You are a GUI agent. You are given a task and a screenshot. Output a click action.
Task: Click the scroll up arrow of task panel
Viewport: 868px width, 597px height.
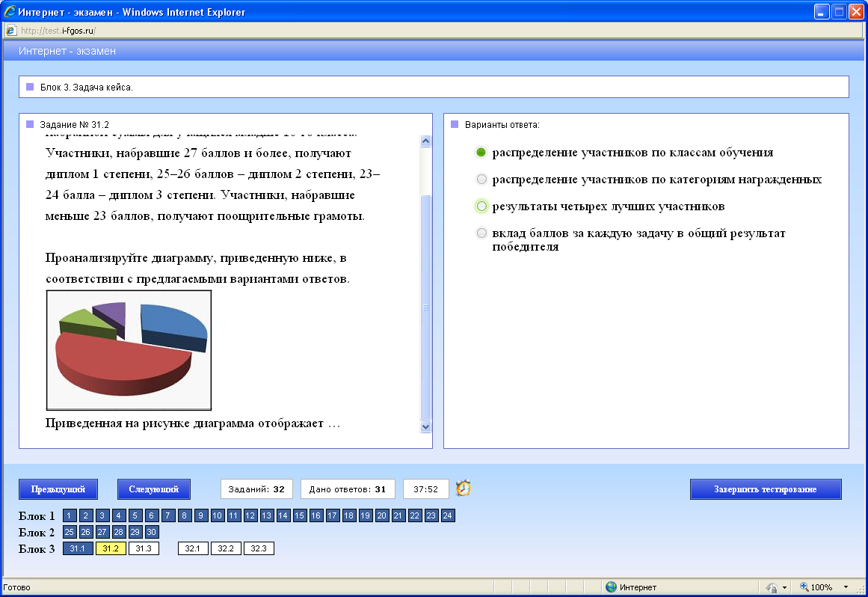pos(425,141)
